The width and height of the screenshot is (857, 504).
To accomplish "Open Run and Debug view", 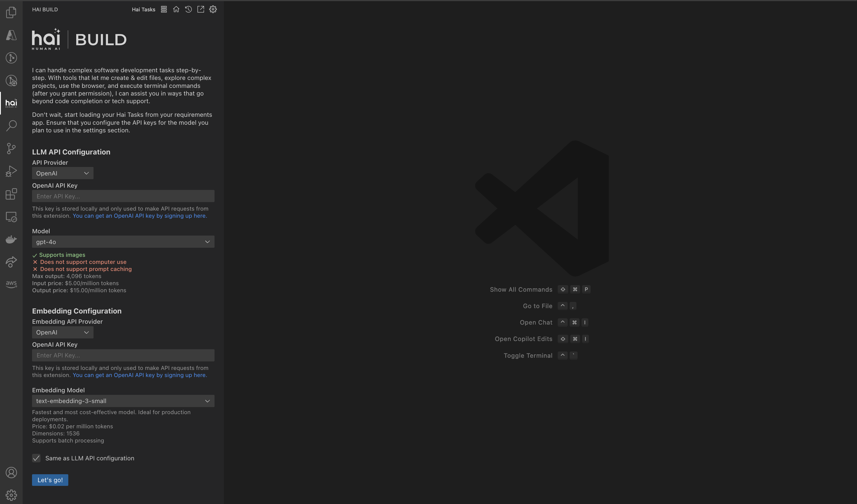I will (11, 171).
